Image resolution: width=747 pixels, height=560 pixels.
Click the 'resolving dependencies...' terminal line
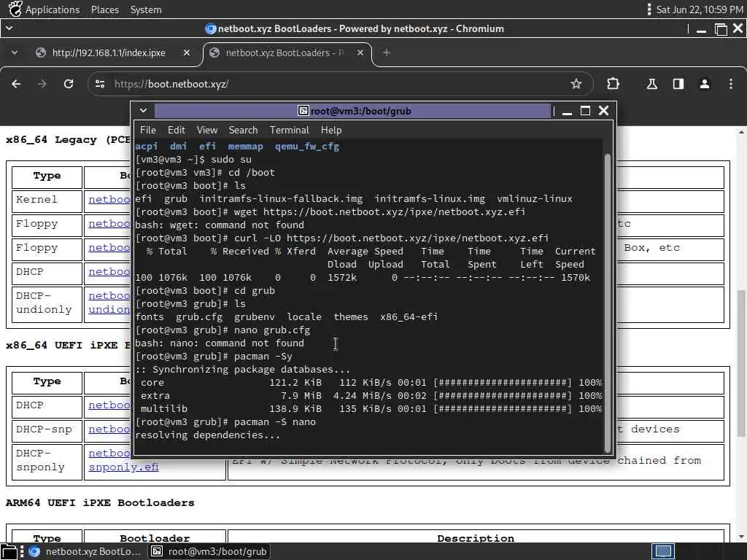point(208,435)
